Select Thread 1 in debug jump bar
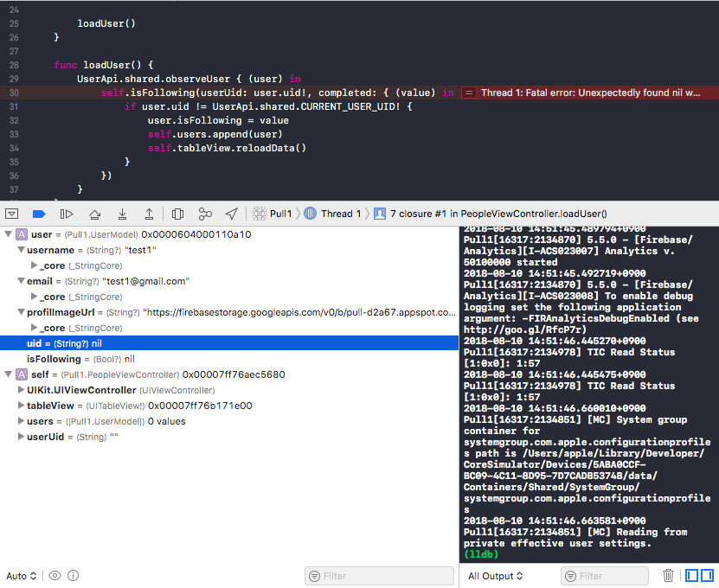 (x=341, y=214)
